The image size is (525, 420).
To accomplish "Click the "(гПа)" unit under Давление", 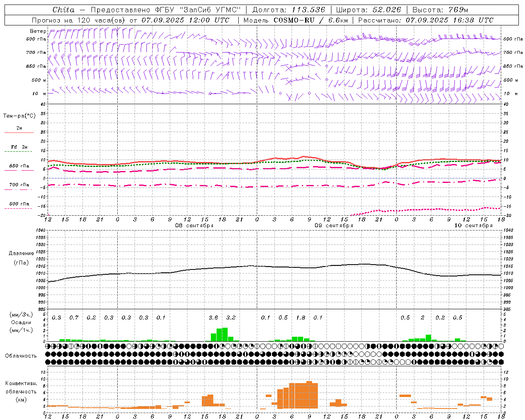I will (x=21, y=262).
